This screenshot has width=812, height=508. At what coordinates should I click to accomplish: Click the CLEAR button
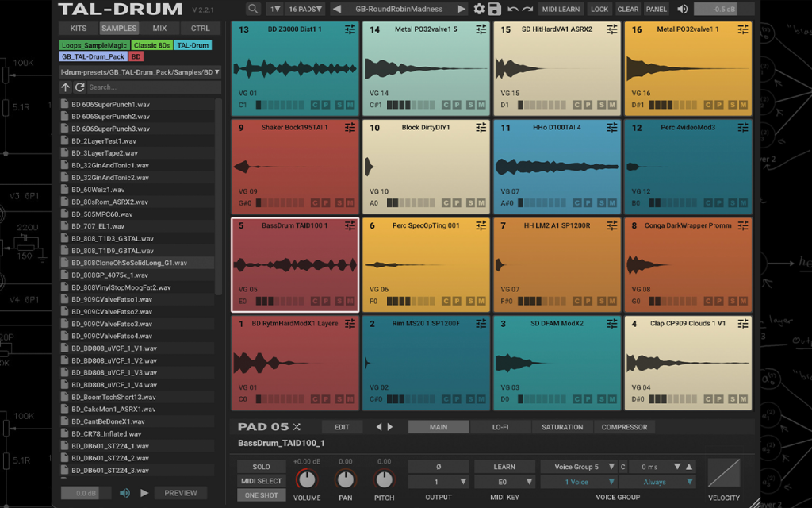click(x=628, y=9)
